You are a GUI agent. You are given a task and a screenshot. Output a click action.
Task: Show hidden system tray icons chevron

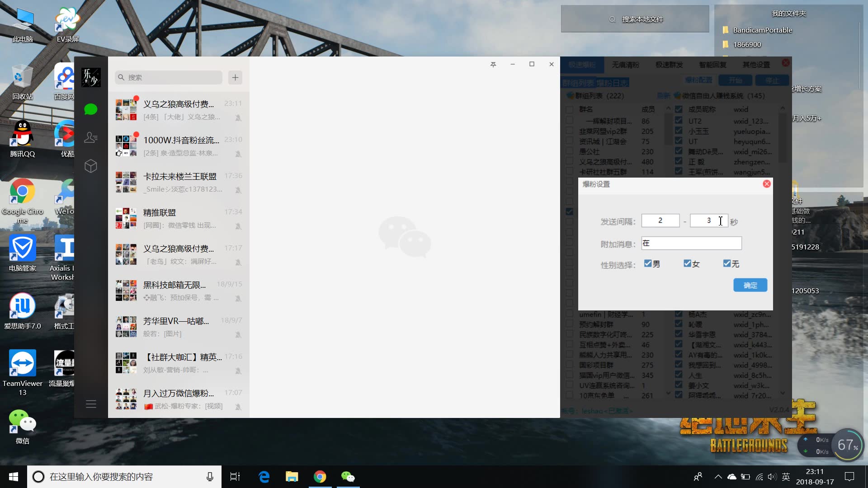(718, 477)
